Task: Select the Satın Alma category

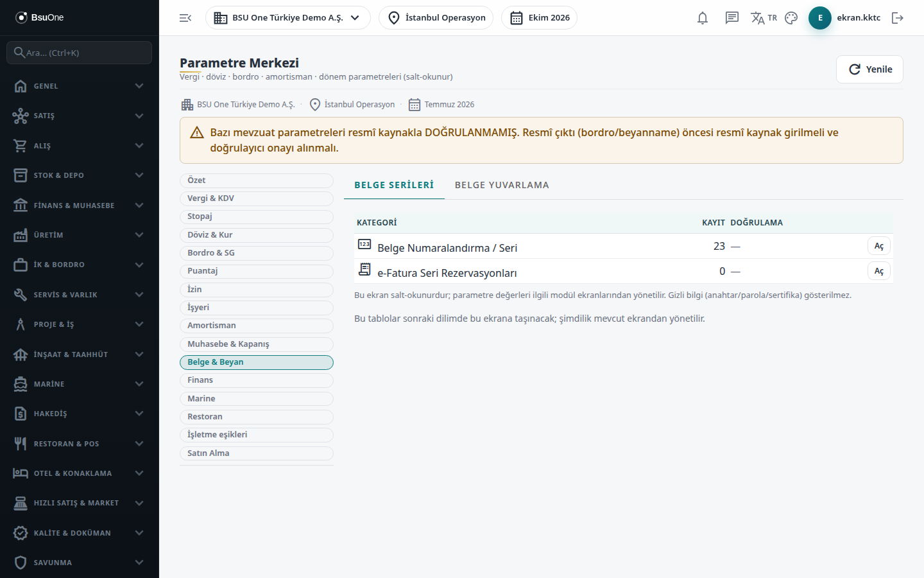Action: pos(257,453)
